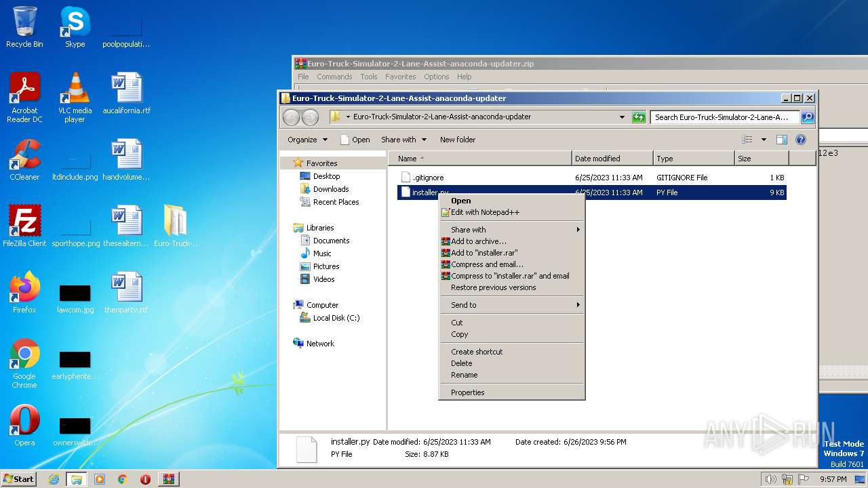The width and height of the screenshot is (868, 488).
Task: Select Restore previous versions
Action: [512, 287]
